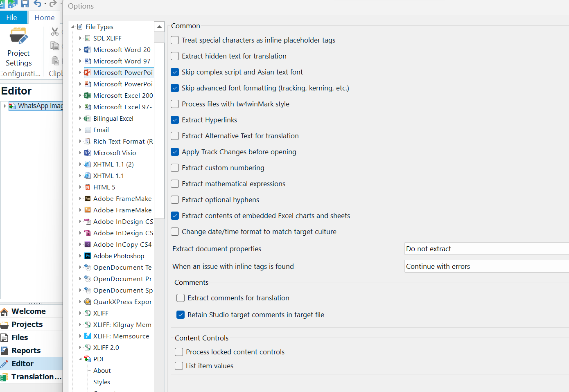Select Adobe Photoshop icon in tree

point(88,256)
